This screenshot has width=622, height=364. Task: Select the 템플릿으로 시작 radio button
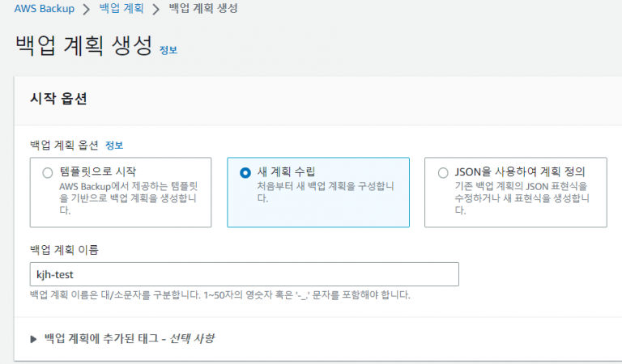coord(47,172)
